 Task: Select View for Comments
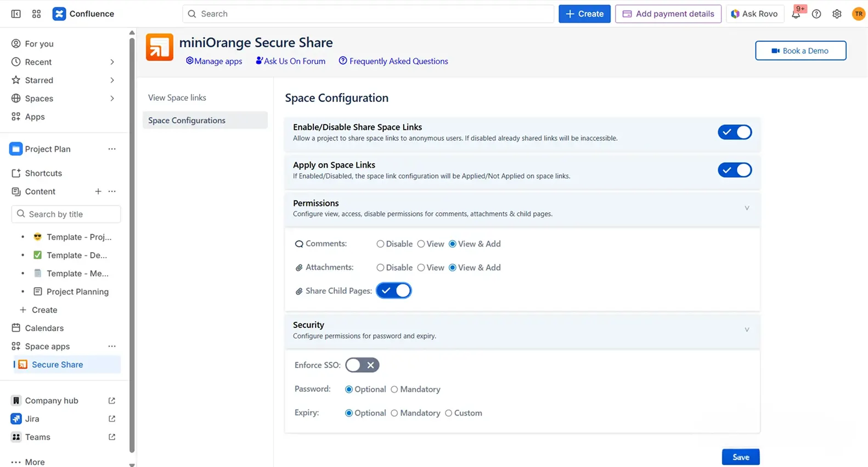click(x=421, y=244)
